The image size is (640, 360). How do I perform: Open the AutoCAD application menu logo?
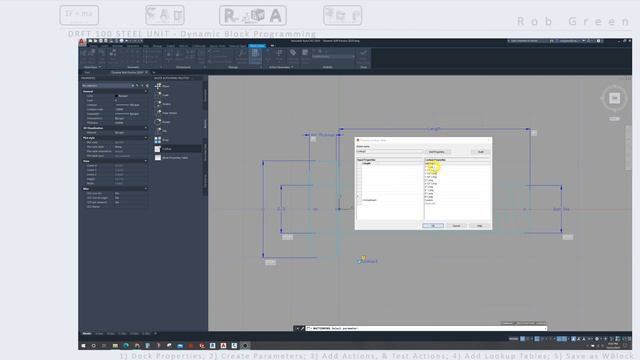pos(82,42)
